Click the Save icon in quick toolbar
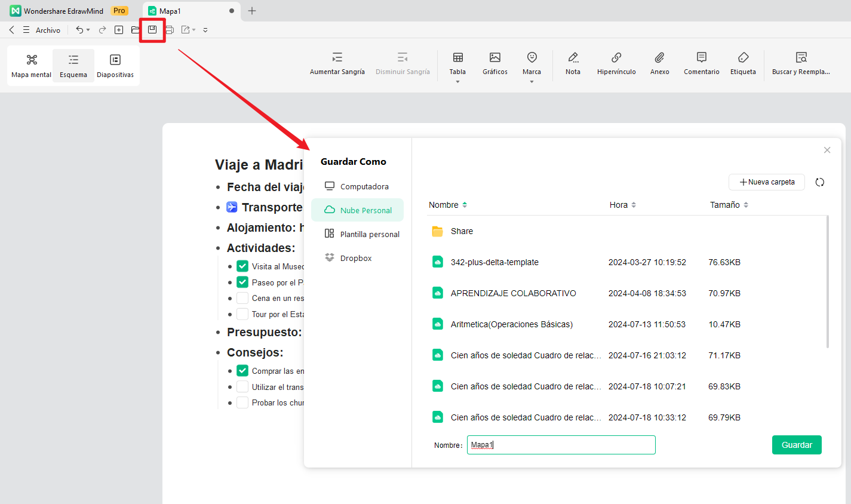The image size is (851, 504). 152,29
